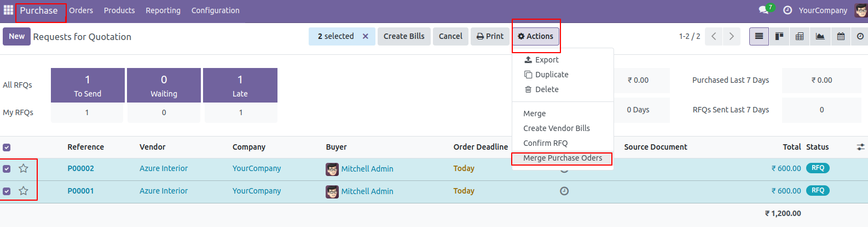Clear selection with the X icon
The height and width of the screenshot is (227, 868).
[x=366, y=36]
